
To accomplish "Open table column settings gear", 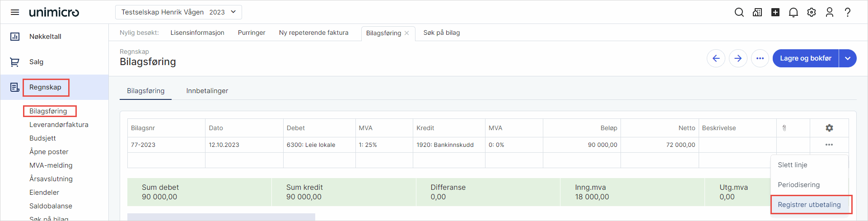I will click(829, 128).
